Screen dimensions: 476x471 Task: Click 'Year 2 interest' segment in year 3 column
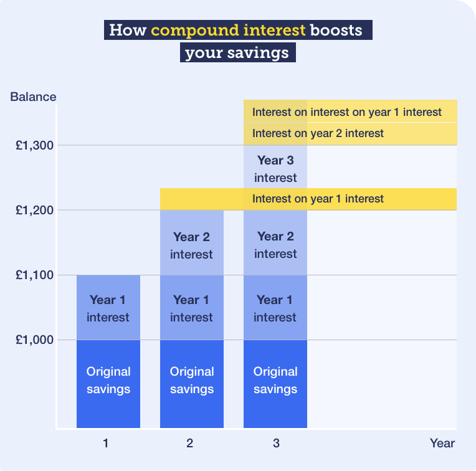275,243
